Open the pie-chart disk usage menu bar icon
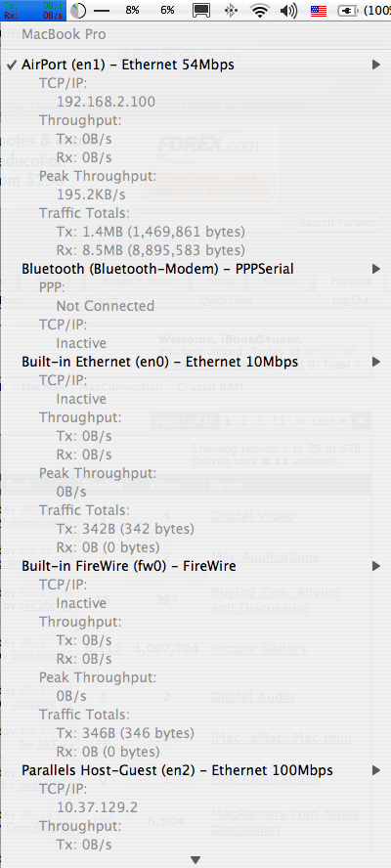The width and height of the screenshot is (391, 868). pyautogui.click(x=79, y=10)
